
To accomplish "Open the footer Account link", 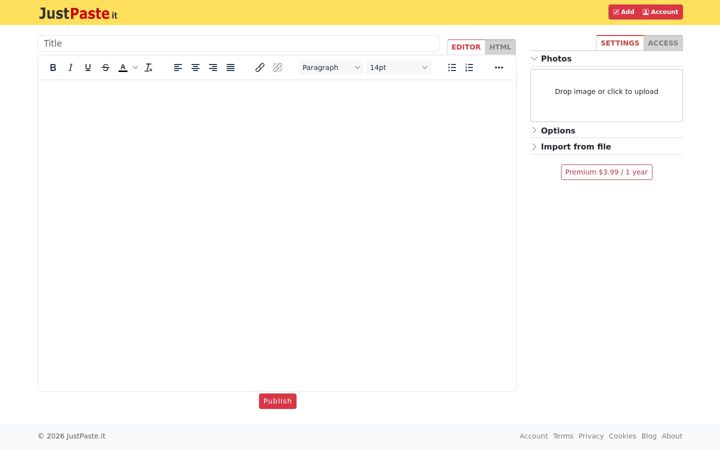I will 533,436.
